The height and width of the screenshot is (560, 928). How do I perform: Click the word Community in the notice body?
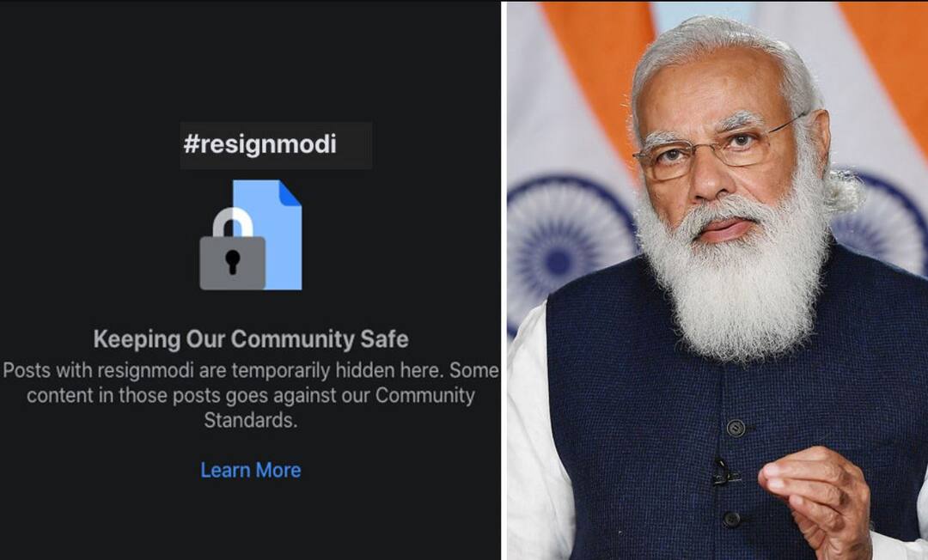(x=424, y=395)
